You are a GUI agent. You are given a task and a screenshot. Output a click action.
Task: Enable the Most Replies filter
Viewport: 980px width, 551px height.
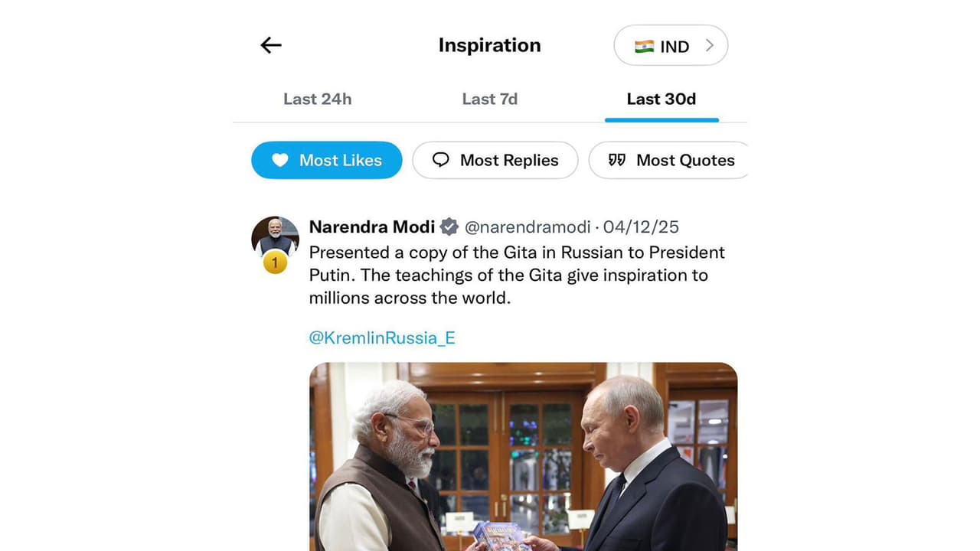[x=495, y=160]
